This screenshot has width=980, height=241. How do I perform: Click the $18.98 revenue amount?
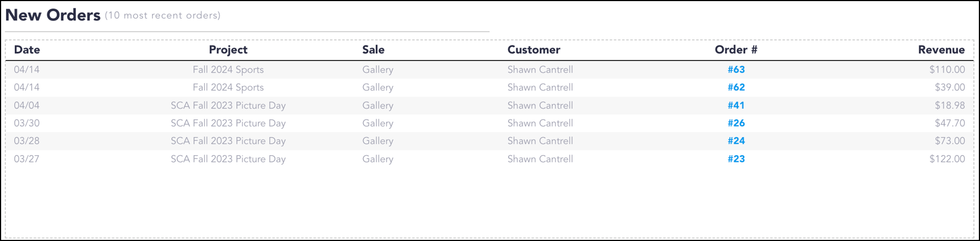(x=950, y=106)
